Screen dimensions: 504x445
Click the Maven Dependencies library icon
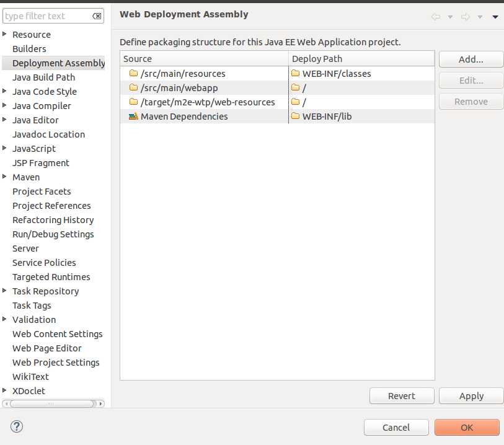(x=133, y=117)
